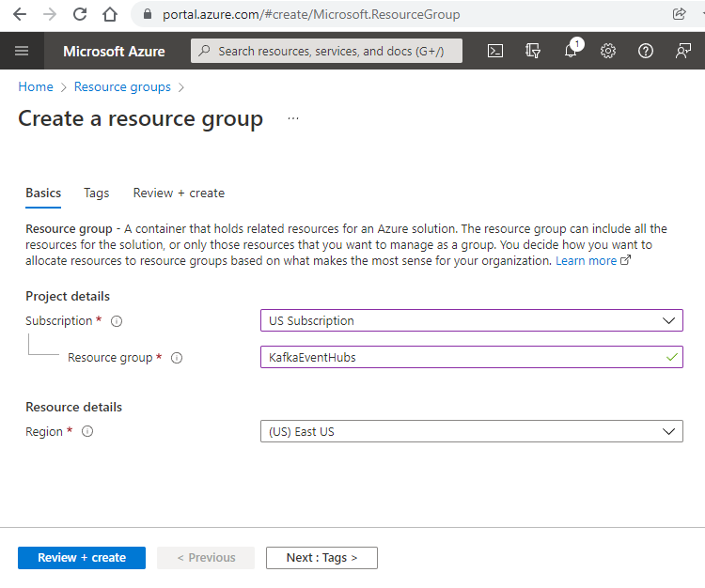View Azure notifications bell
This screenshot has height=588, width=705.
point(571,51)
